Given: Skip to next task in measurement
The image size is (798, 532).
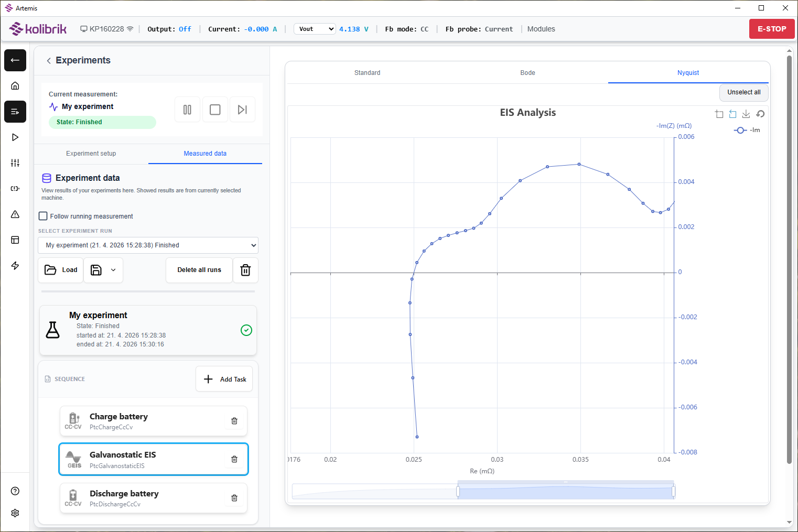Looking at the screenshot, I should pyautogui.click(x=242, y=110).
